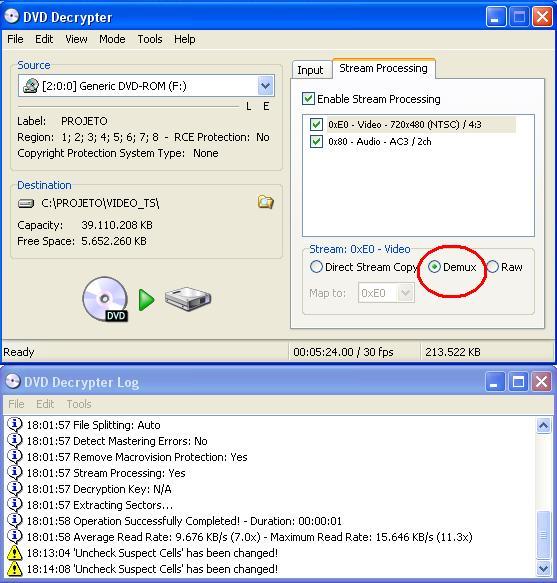Screen dimensions: 557x583
Task: Click the DVD disc icon
Action: pyautogui.click(x=105, y=299)
